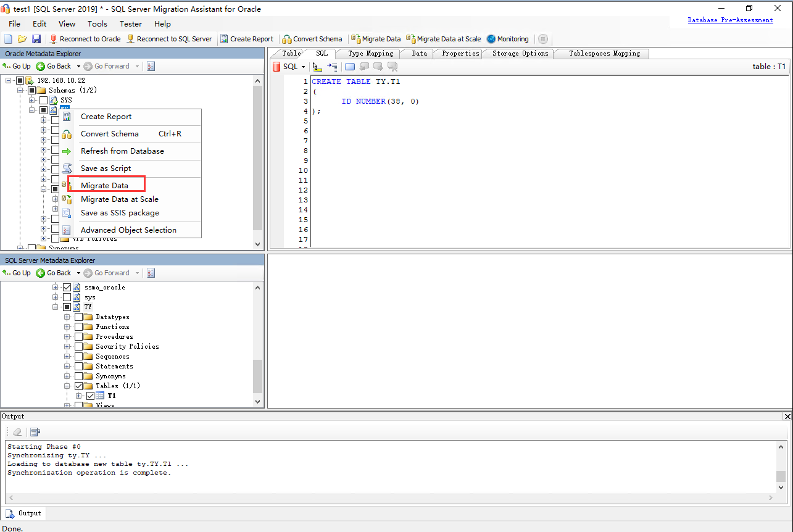
Task: Click the Output tab at the bottom
Action: pyautogui.click(x=24, y=513)
